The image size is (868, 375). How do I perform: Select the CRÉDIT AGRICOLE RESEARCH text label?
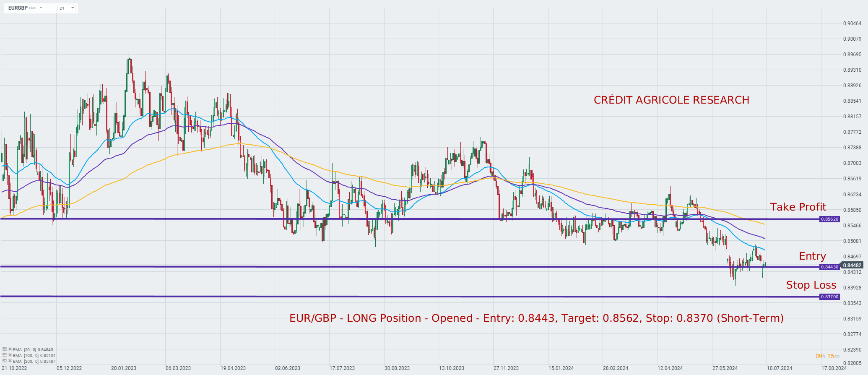coord(671,100)
